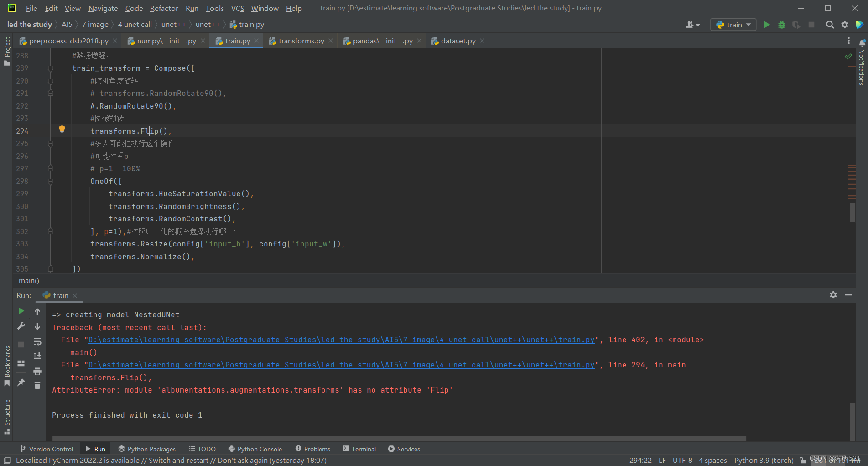Open the traceback link for train.py line 402
Image resolution: width=868 pixels, height=466 pixels.
tap(341, 340)
